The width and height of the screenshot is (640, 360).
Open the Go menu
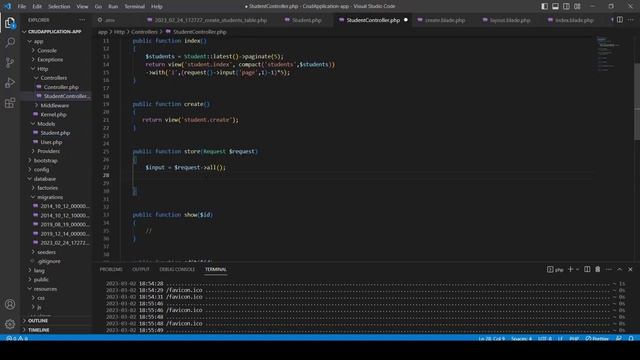[x=98, y=7]
